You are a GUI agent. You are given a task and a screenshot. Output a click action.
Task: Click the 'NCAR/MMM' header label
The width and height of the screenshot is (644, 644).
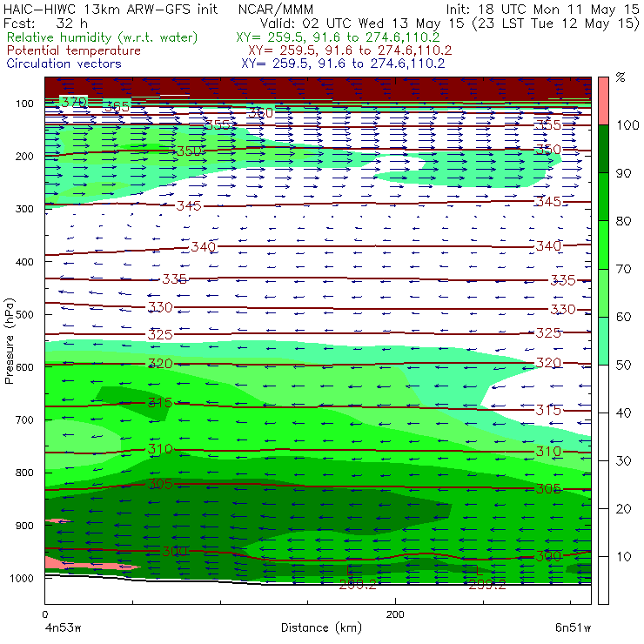coord(276,10)
